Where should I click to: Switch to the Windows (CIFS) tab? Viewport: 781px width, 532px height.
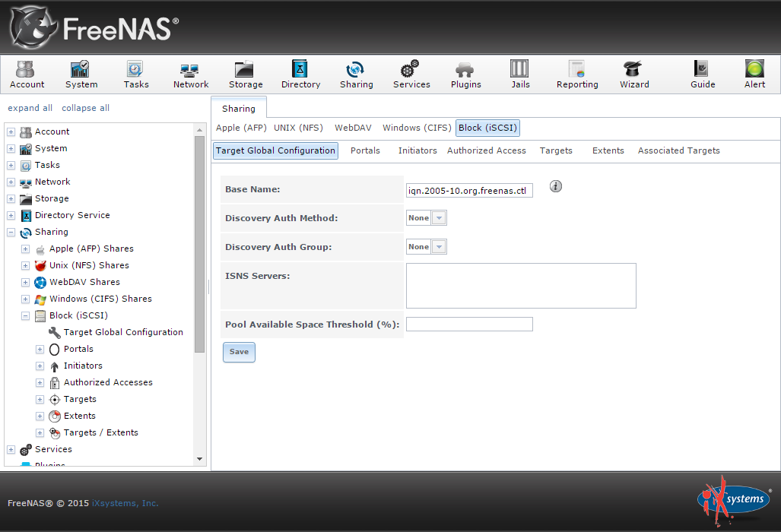coord(417,128)
